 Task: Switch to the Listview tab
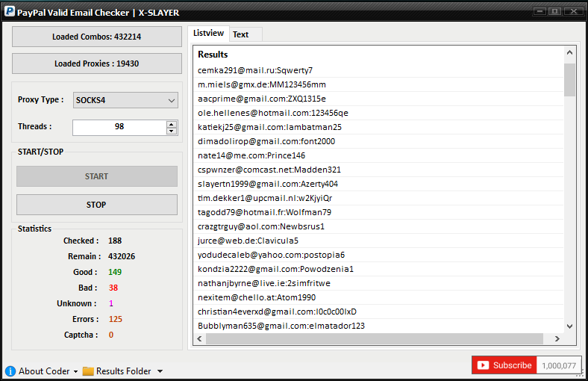click(x=208, y=33)
